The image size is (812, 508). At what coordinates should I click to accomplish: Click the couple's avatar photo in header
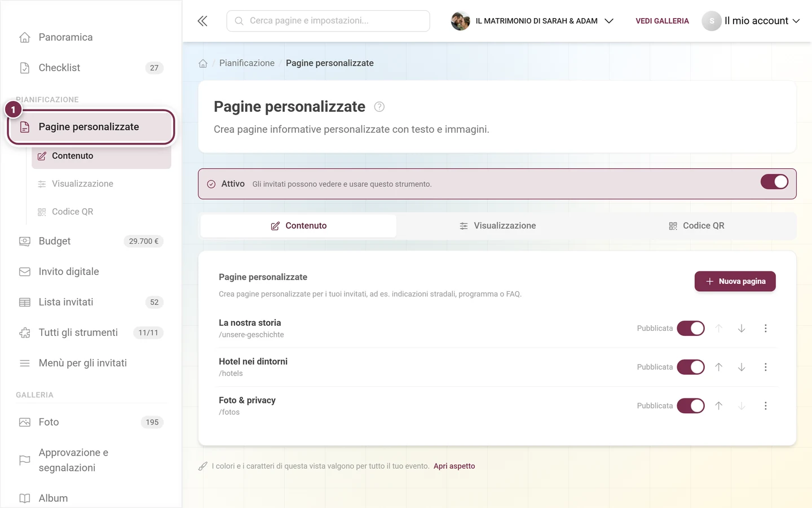[x=461, y=21]
